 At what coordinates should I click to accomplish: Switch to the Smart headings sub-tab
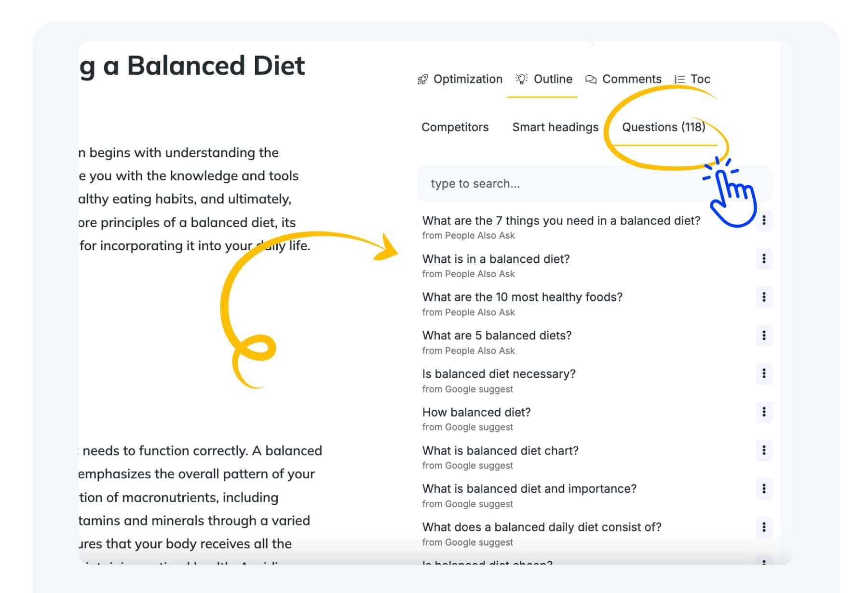click(x=555, y=127)
